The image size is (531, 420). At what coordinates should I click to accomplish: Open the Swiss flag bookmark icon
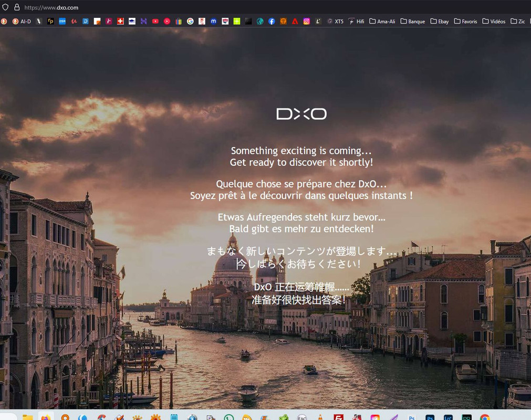point(120,22)
